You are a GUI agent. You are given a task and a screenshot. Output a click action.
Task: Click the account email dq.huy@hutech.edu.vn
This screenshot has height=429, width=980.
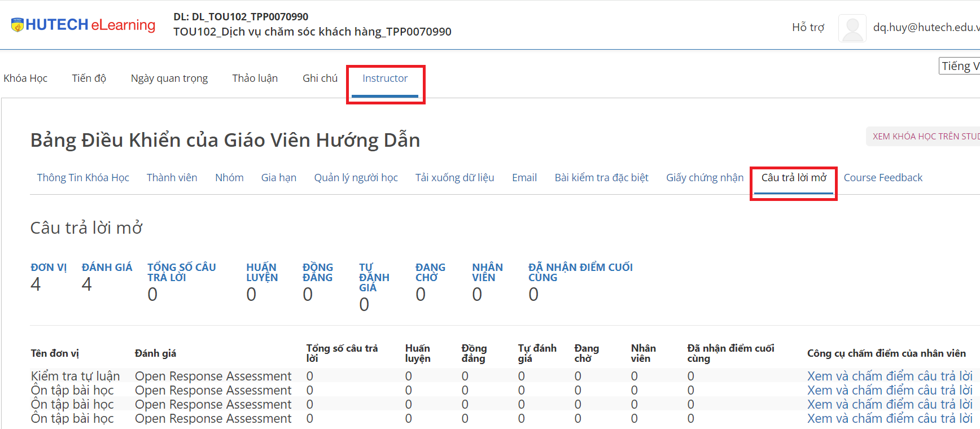pyautogui.click(x=926, y=27)
